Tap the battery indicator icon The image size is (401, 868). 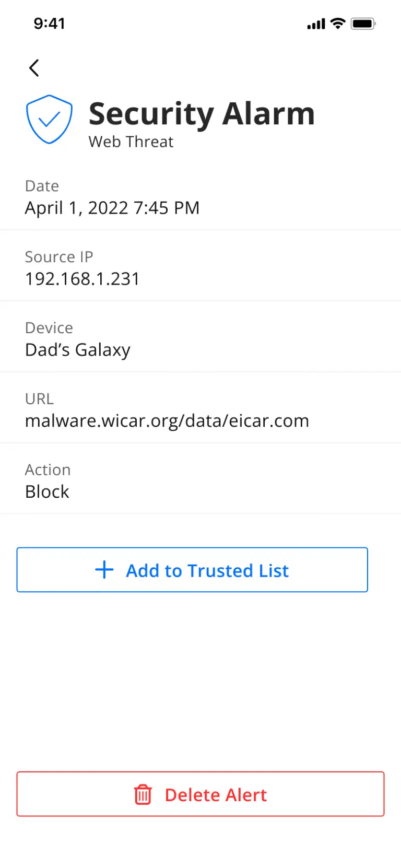coord(363,24)
